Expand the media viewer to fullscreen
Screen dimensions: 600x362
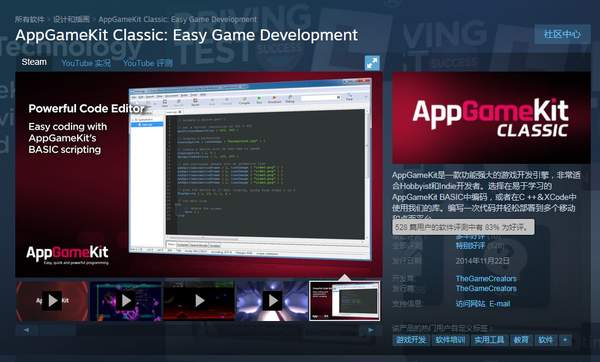click(x=372, y=64)
